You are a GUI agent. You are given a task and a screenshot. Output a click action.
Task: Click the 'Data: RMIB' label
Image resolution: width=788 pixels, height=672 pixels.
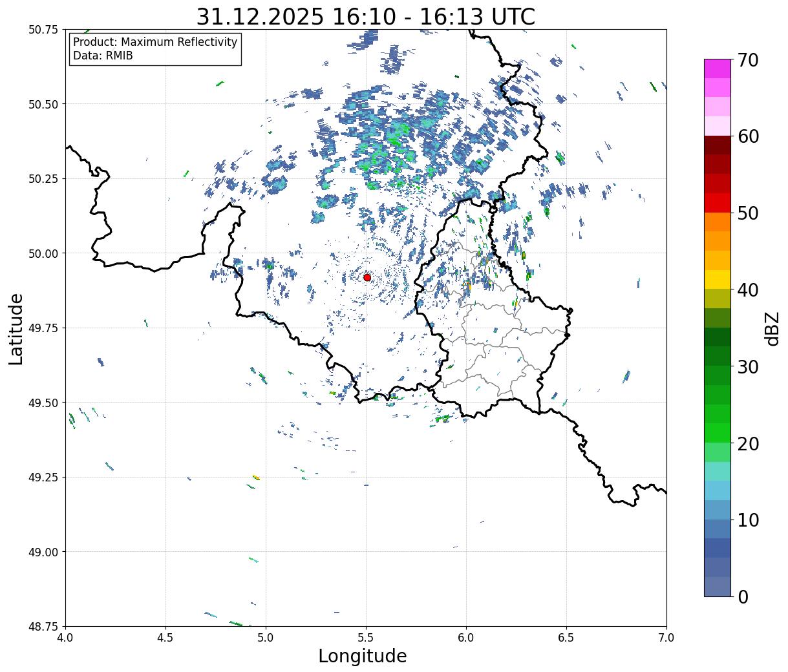tap(103, 56)
